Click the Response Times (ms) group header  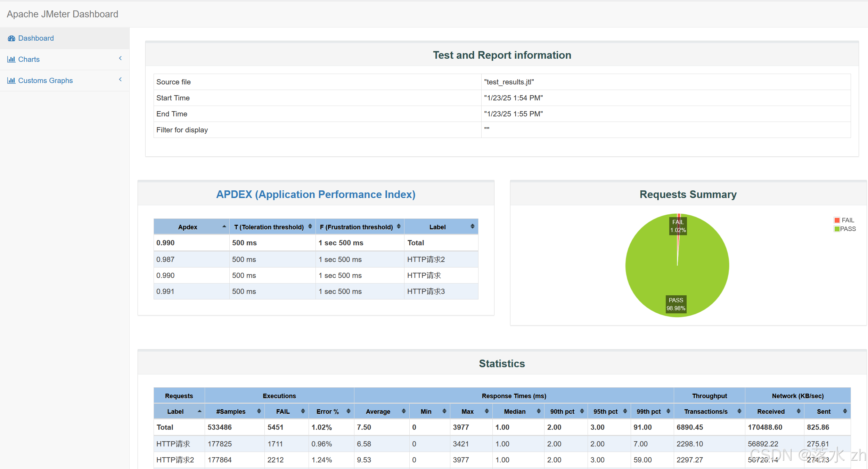click(514, 396)
